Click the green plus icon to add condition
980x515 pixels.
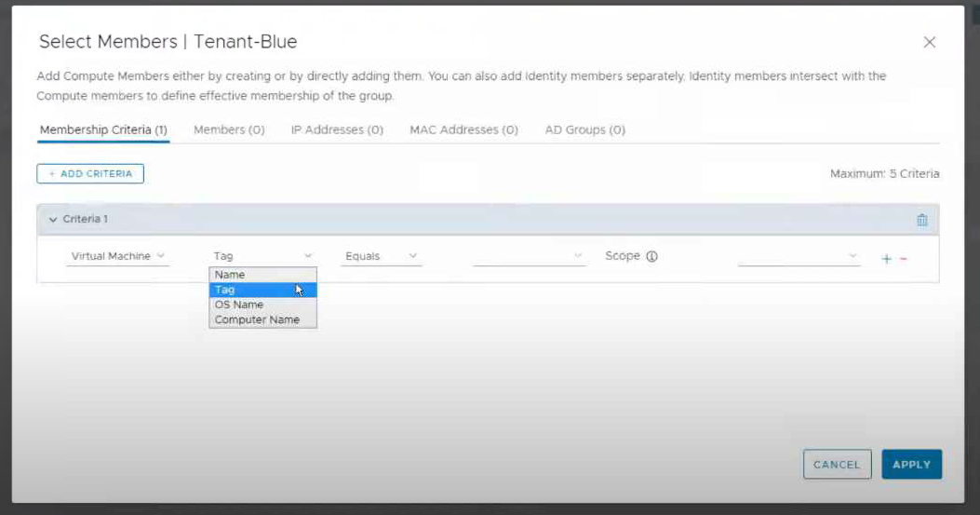click(x=886, y=259)
